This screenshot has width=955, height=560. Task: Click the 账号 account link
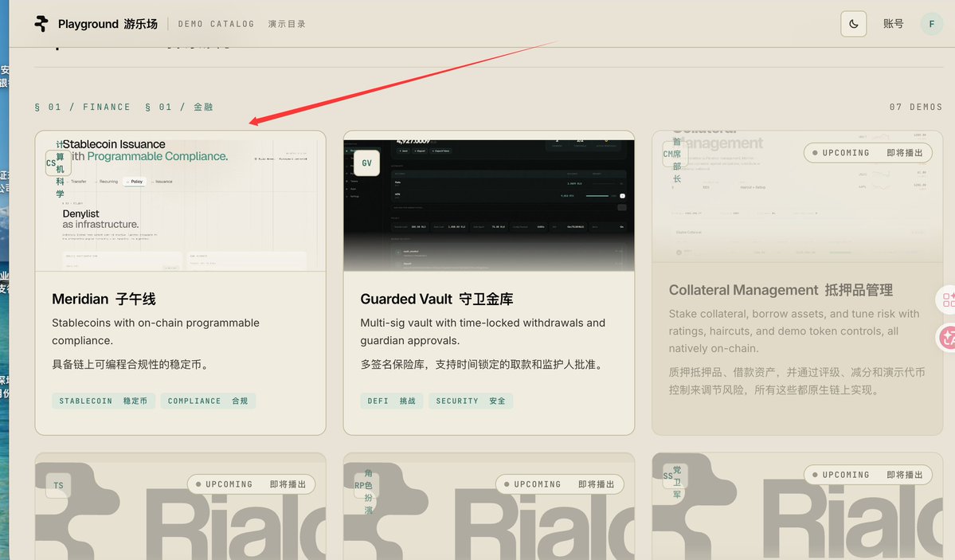point(893,24)
